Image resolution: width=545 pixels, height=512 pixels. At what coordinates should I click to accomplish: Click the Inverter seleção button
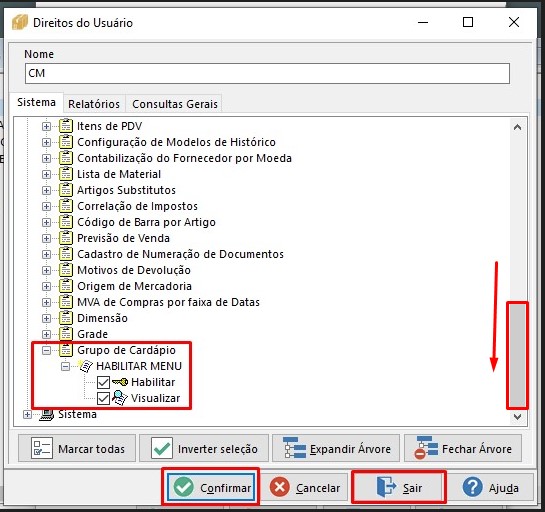tap(204, 448)
